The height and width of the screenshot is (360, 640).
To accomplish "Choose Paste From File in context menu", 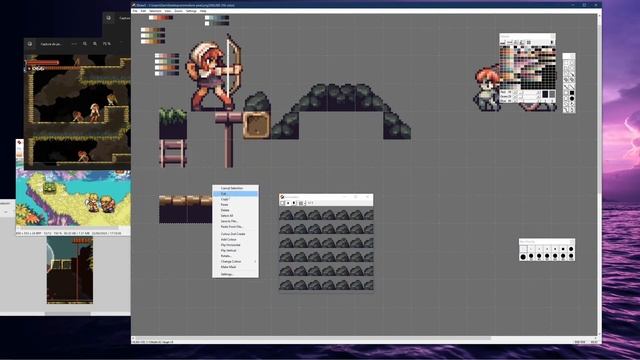I will 235,227.
